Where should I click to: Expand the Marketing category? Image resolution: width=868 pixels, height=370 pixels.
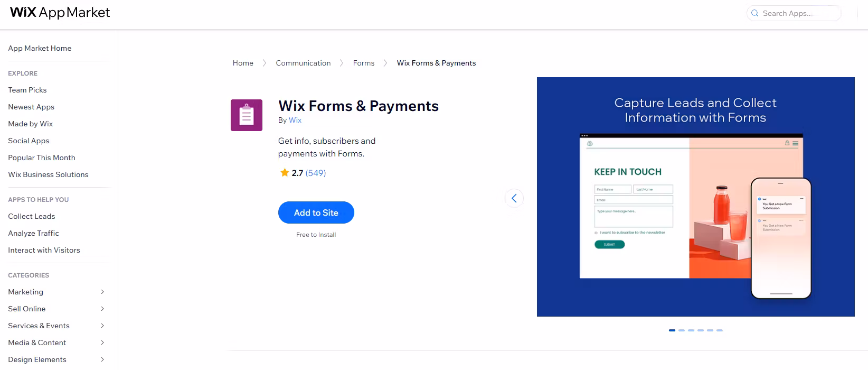pos(102,292)
